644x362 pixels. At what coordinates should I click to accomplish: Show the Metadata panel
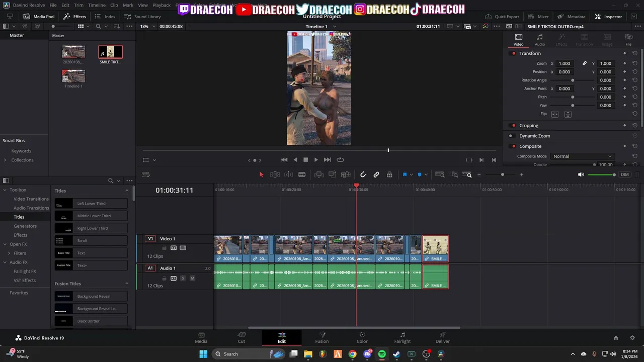tap(571, 17)
